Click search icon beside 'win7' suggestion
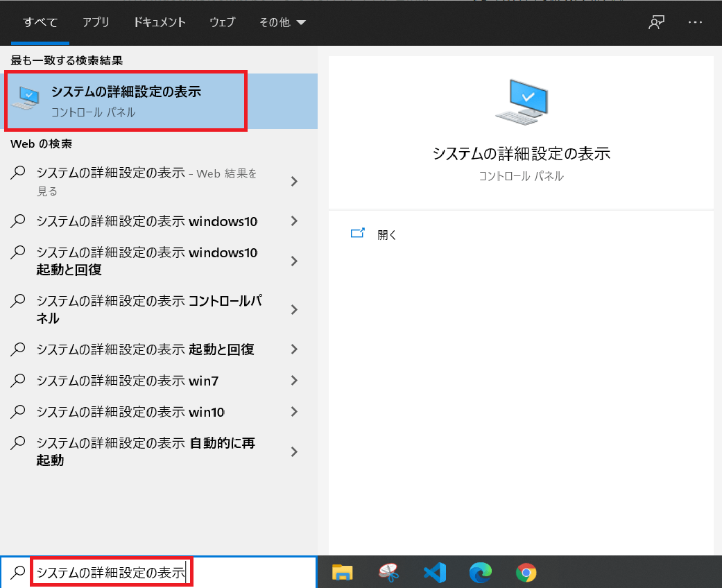 pyautogui.click(x=17, y=381)
